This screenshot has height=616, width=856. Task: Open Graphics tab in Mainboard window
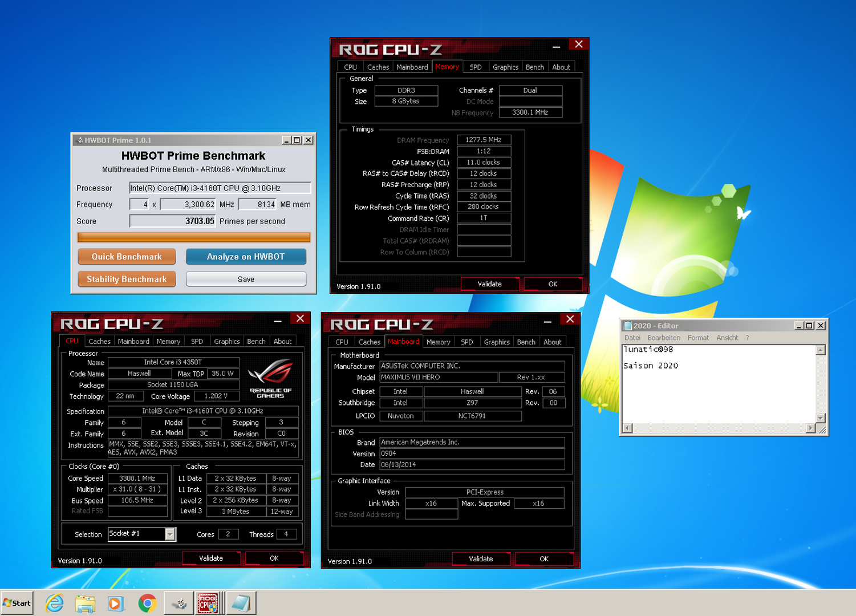point(497,342)
